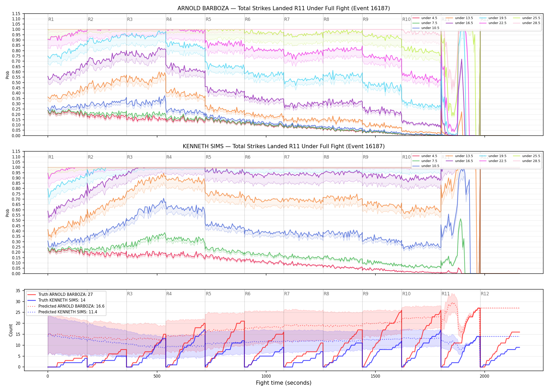
Task: Click the red dotted line swatch in Count legend
Action: tap(32, 306)
